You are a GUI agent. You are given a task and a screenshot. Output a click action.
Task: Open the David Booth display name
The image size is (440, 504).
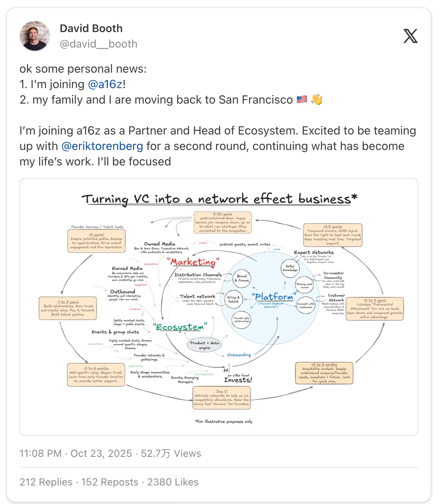91,28
